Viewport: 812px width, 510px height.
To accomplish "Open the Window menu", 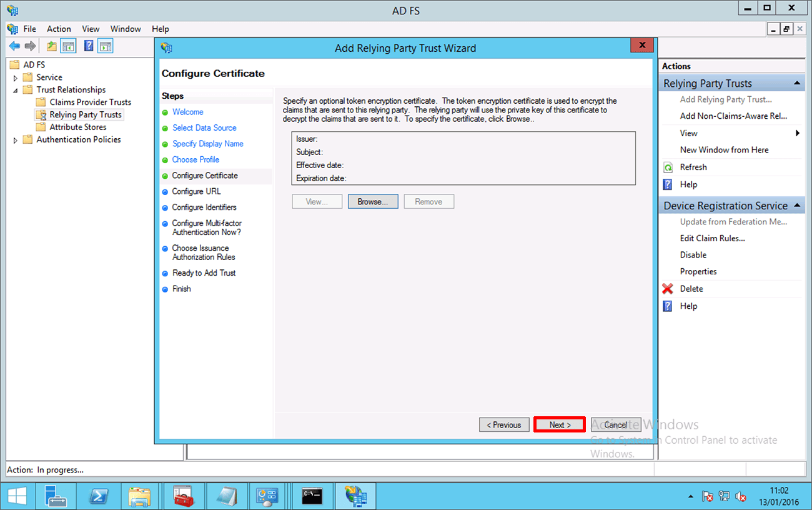I will 126,29.
